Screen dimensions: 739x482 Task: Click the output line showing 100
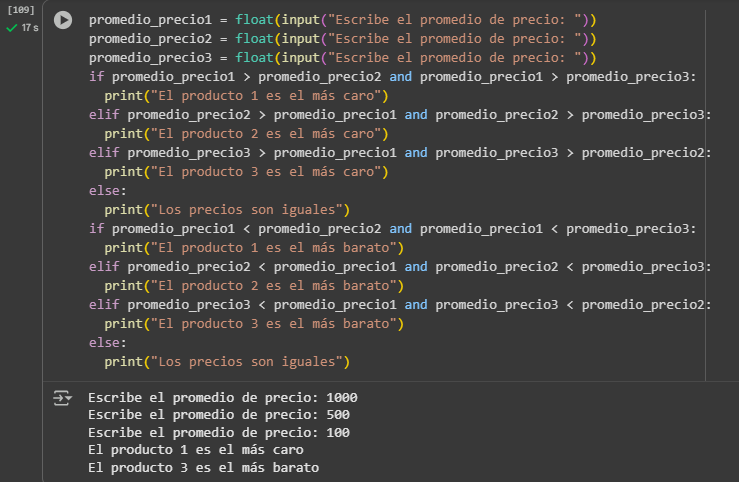point(218,433)
